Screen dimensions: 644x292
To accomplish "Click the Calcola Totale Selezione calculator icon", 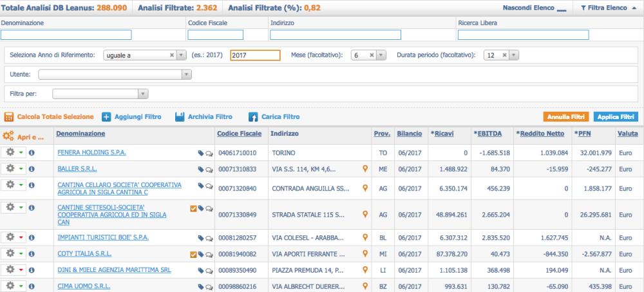I will pyautogui.click(x=9, y=117).
